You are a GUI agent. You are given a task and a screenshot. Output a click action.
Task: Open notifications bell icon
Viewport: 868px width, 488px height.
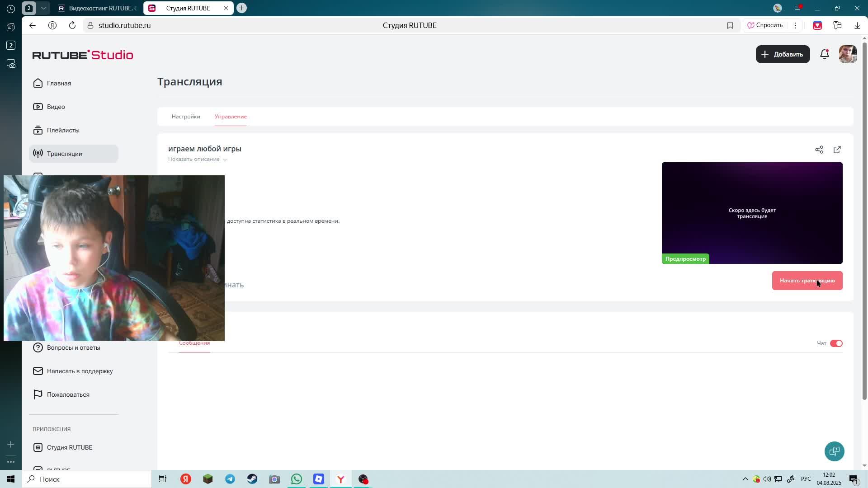(x=824, y=54)
